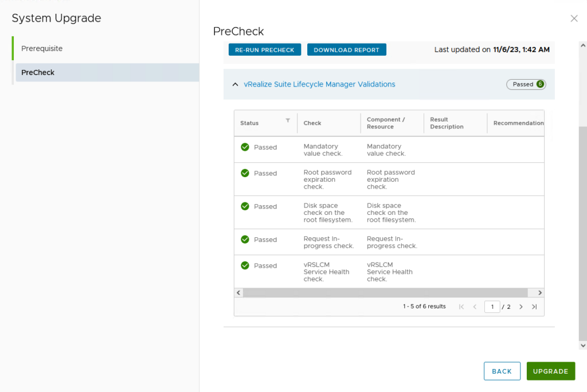Click the Status column filter icon

pyautogui.click(x=288, y=120)
